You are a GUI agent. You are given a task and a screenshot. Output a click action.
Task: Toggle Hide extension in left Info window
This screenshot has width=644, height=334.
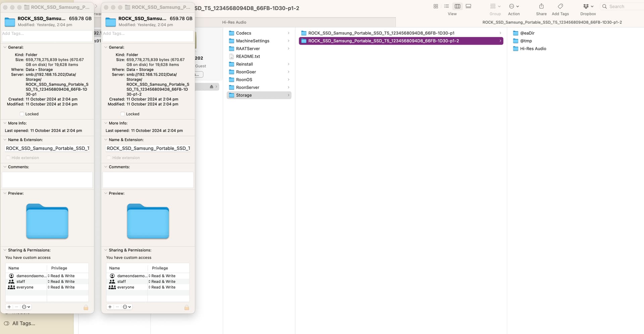(8, 157)
